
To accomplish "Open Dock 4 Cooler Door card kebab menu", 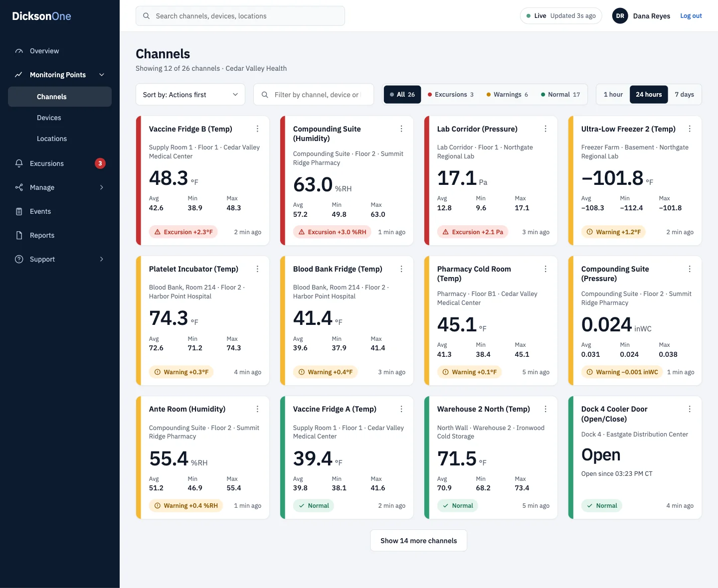I will (x=690, y=409).
